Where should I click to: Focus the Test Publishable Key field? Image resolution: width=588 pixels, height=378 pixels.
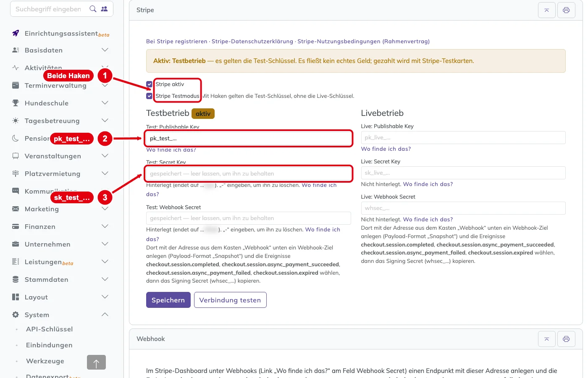point(249,138)
